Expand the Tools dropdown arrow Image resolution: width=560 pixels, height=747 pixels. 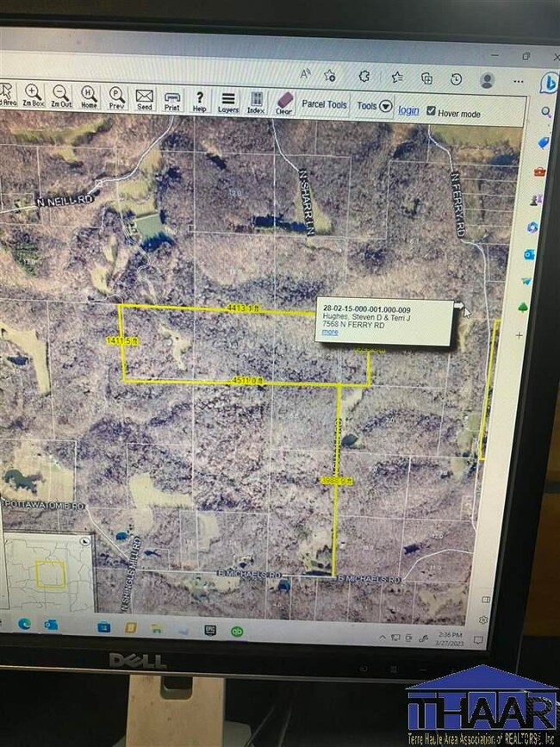coord(386,107)
